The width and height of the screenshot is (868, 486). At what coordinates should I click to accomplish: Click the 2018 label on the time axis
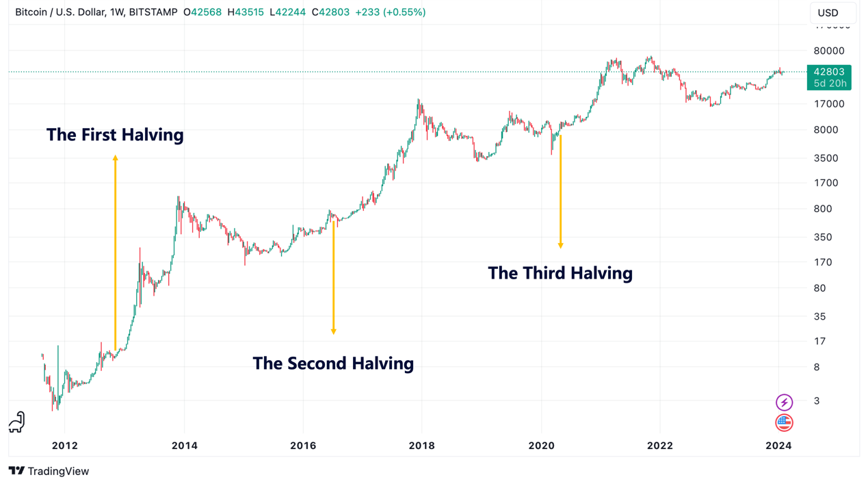[x=422, y=446]
